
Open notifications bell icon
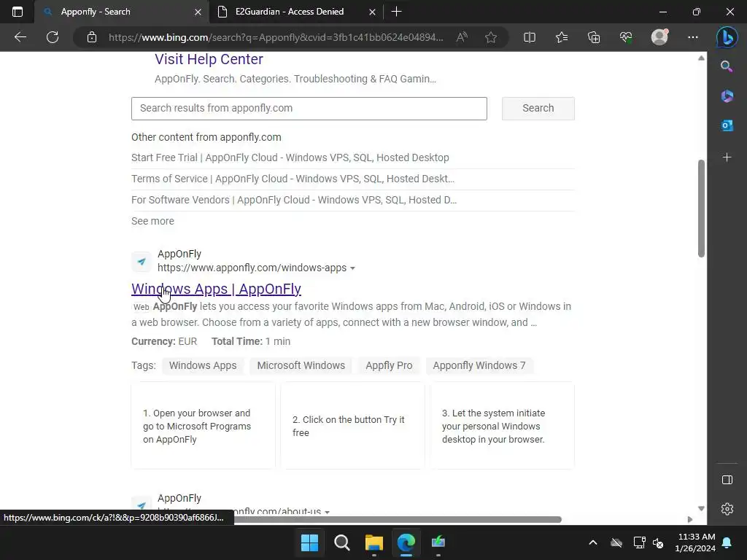point(727,542)
